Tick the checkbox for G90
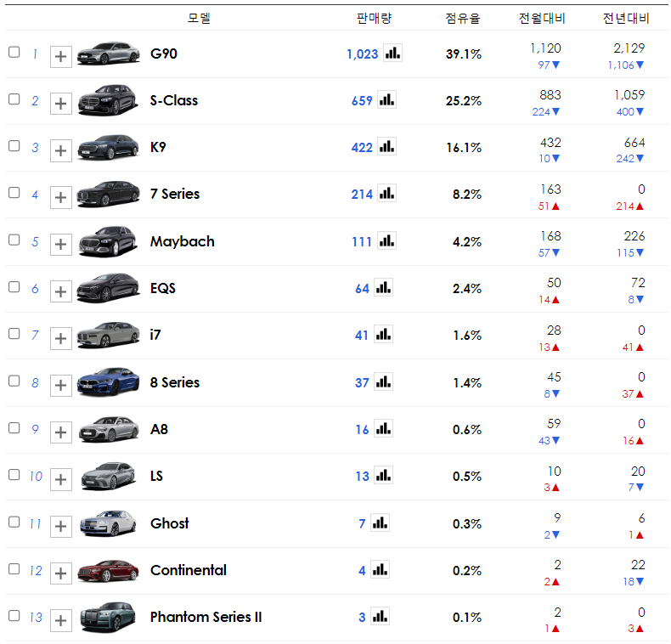This screenshot has width=671, height=644. [14, 52]
